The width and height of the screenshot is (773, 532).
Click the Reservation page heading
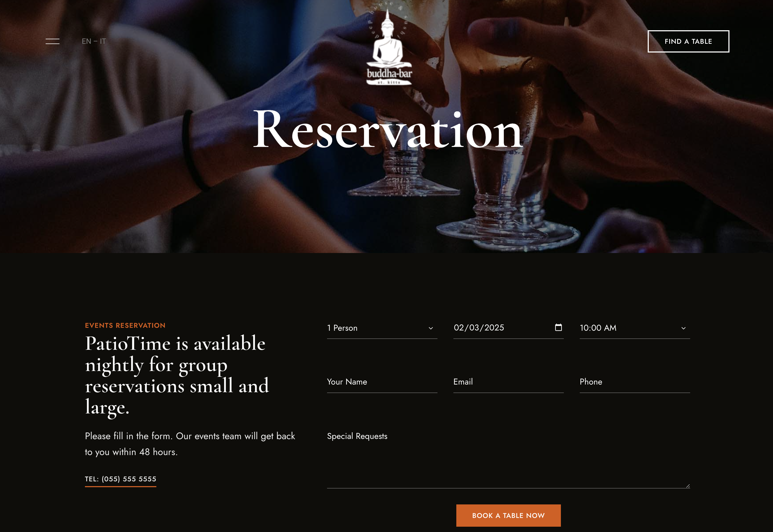click(388, 129)
